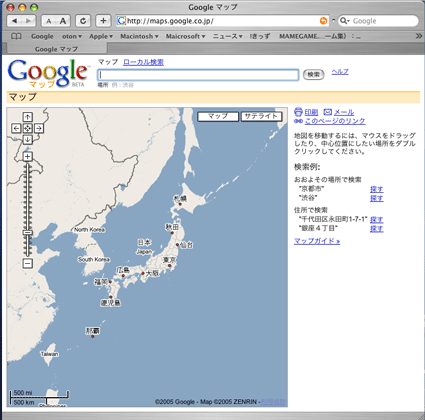Pan the map up with the up arrow
This screenshot has width=425, height=420.
point(28,117)
